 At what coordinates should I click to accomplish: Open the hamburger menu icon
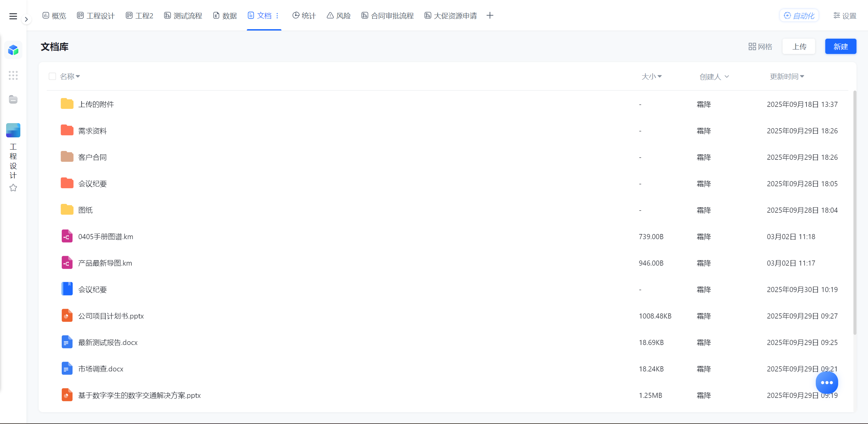point(13,16)
